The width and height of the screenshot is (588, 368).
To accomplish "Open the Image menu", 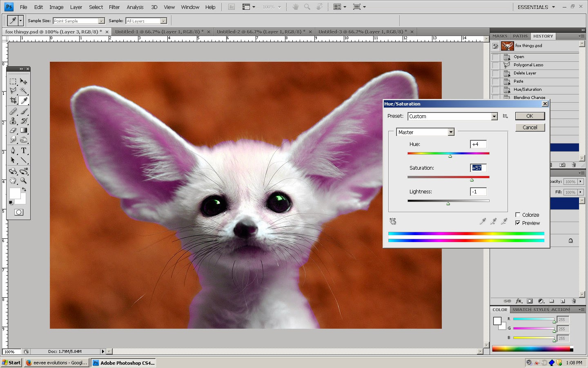I will pos(56,7).
